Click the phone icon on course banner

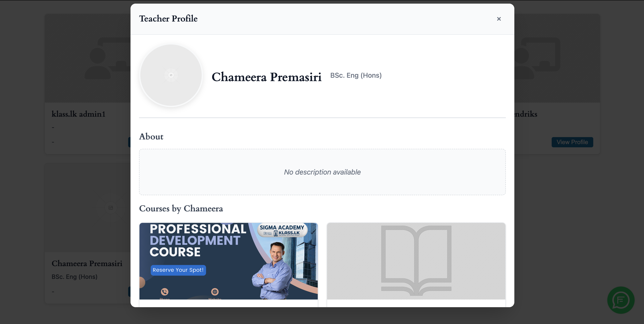[x=164, y=292]
